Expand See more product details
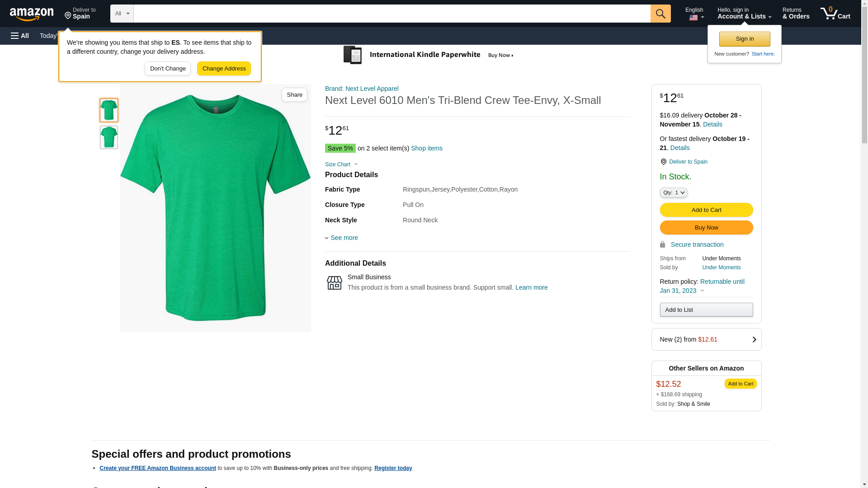868x488 pixels. tap(342, 238)
